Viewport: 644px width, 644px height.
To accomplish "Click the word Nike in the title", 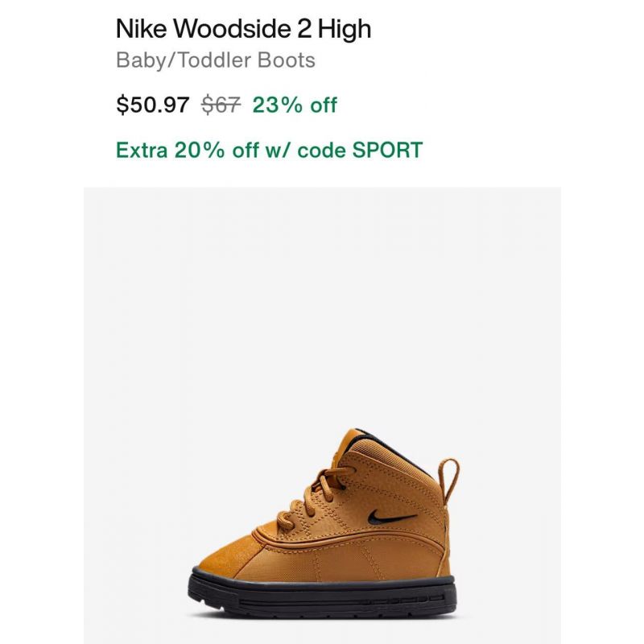I will pos(142,29).
